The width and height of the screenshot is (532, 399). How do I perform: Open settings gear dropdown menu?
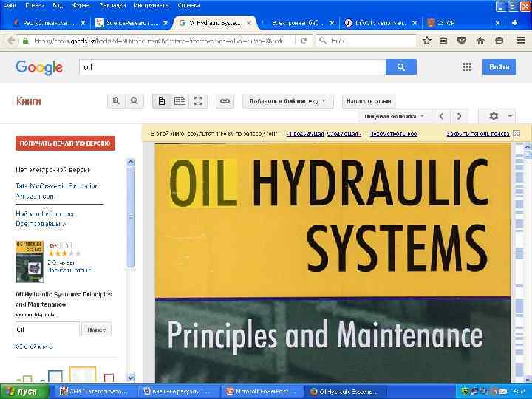coord(497,117)
